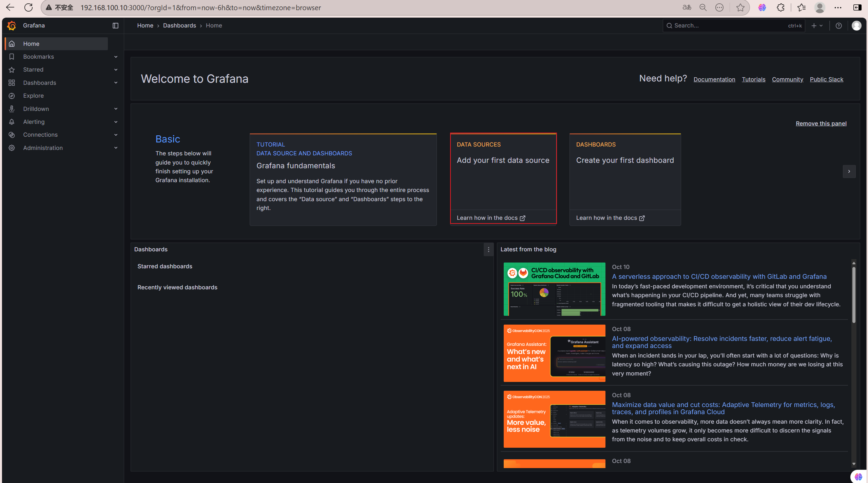This screenshot has width=868, height=483.
Task: Click the not secure warning icon
Action: point(49,7)
